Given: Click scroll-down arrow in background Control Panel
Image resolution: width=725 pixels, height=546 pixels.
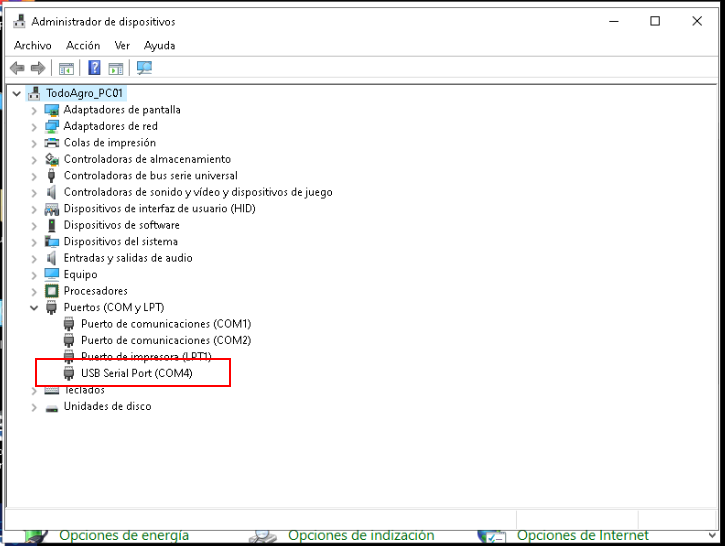Looking at the screenshot, I should coord(713,535).
